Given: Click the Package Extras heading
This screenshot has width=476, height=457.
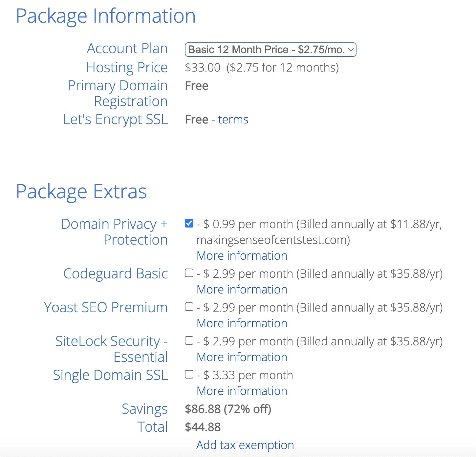Looking at the screenshot, I should pyautogui.click(x=81, y=192).
